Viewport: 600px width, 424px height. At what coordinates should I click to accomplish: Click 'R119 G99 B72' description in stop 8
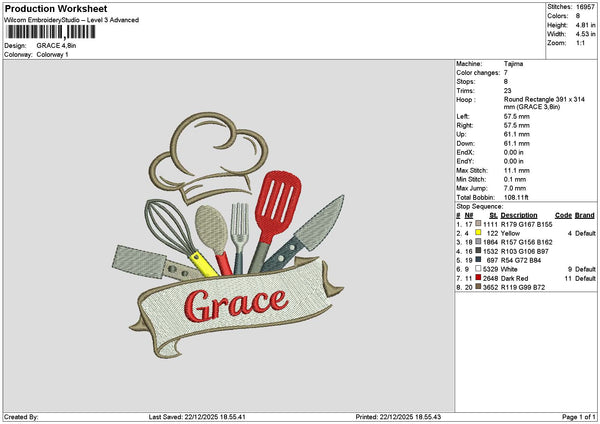[523, 287]
